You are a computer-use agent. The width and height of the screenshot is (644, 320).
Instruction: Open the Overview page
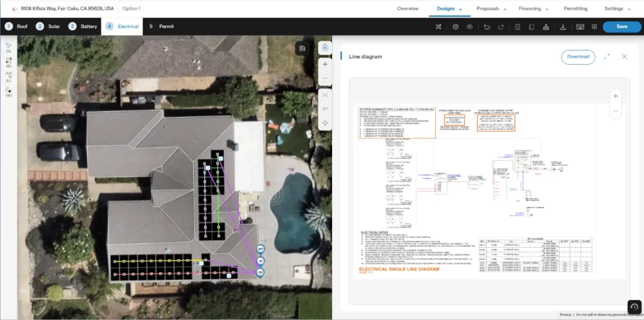(408, 9)
